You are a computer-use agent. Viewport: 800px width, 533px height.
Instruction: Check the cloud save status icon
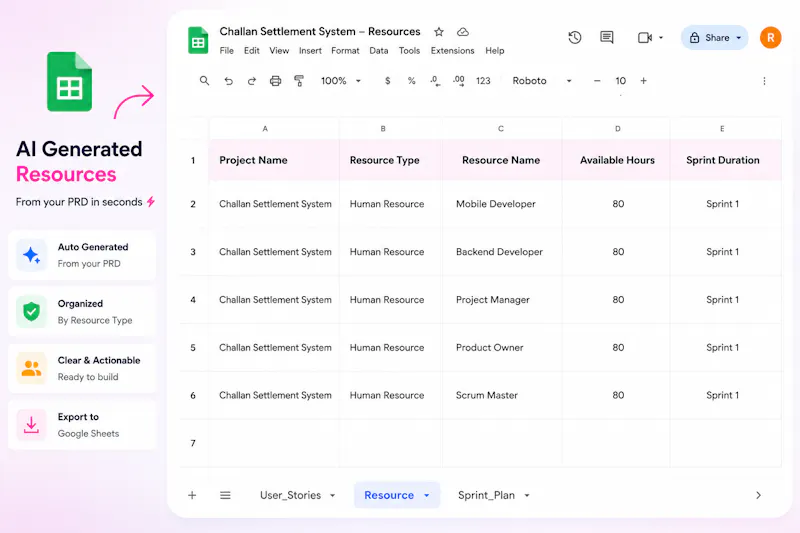[x=463, y=32]
